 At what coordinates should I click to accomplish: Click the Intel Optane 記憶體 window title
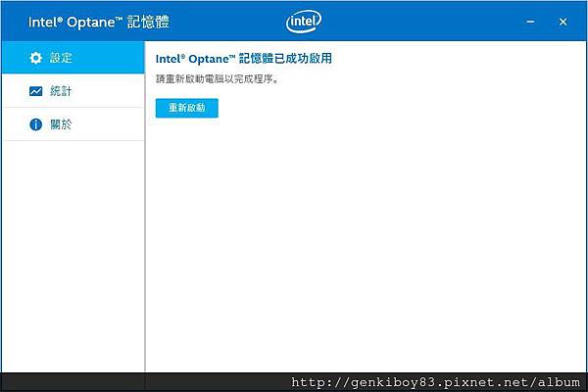pyautogui.click(x=99, y=22)
